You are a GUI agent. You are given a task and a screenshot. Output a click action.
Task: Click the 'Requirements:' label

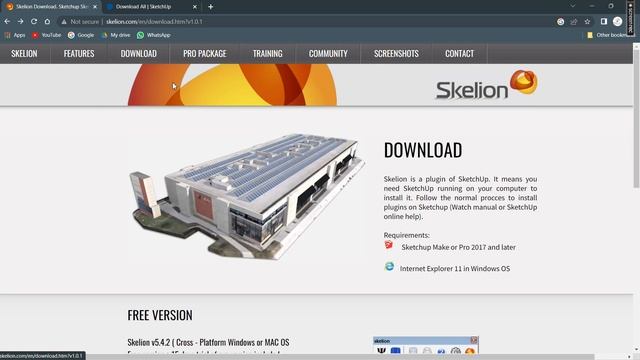pyautogui.click(x=407, y=235)
